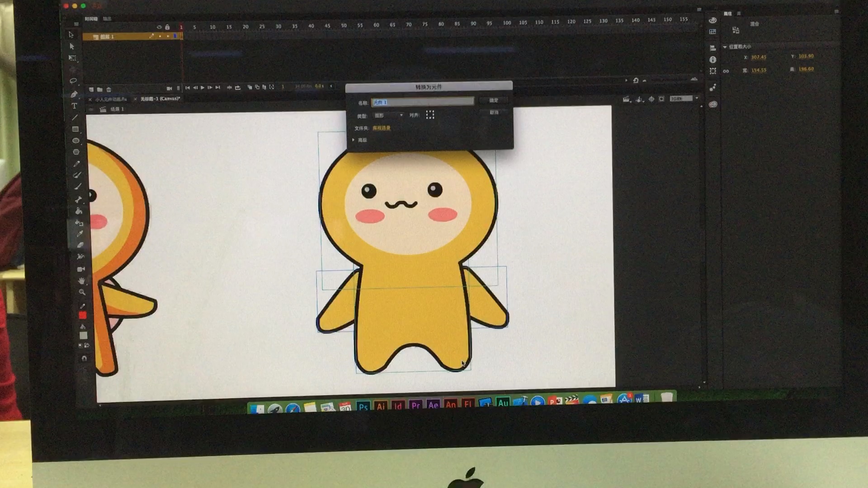This screenshot has height=488, width=868.
Task: Select the Lasso tool
Action: click(73, 81)
